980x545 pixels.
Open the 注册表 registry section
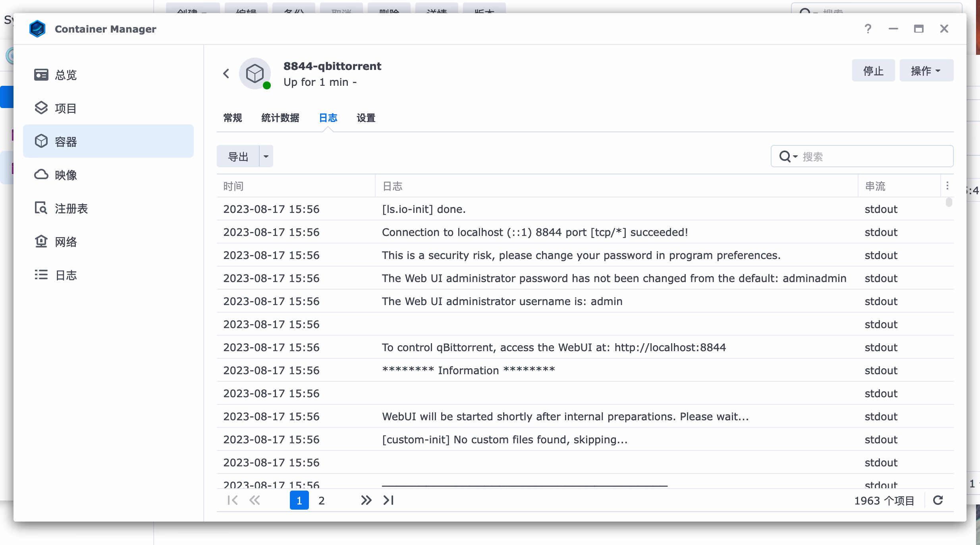pyautogui.click(x=71, y=208)
